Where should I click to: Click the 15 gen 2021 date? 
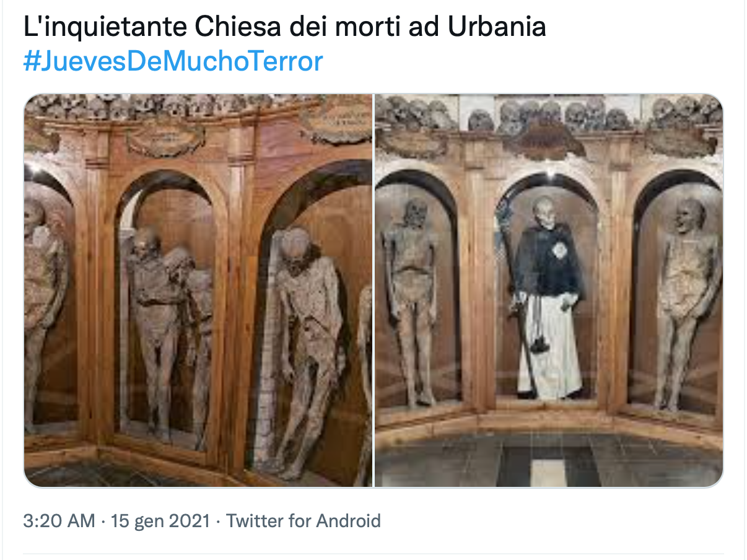click(x=160, y=521)
